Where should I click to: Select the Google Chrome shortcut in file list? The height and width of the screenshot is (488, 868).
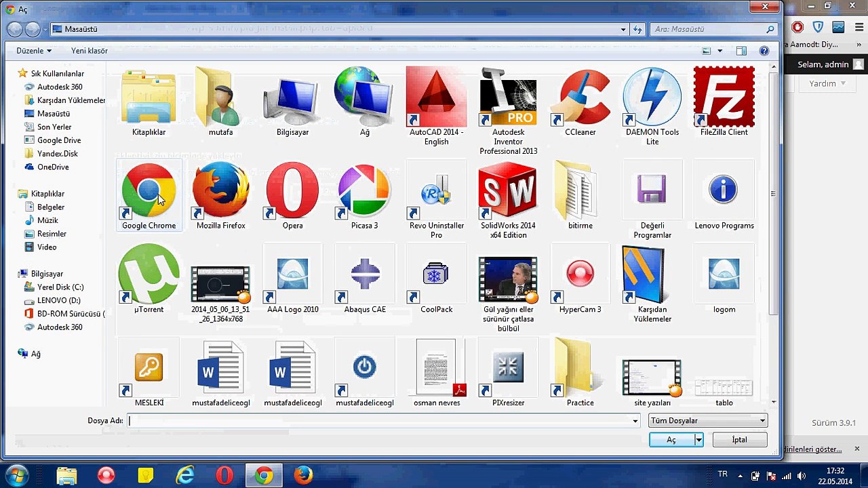[x=149, y=196]
